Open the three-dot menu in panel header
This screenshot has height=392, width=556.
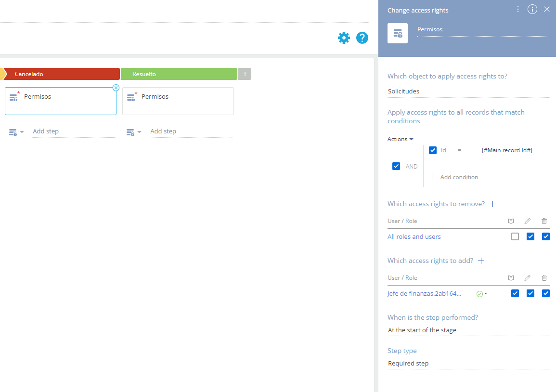pos(517,10)
